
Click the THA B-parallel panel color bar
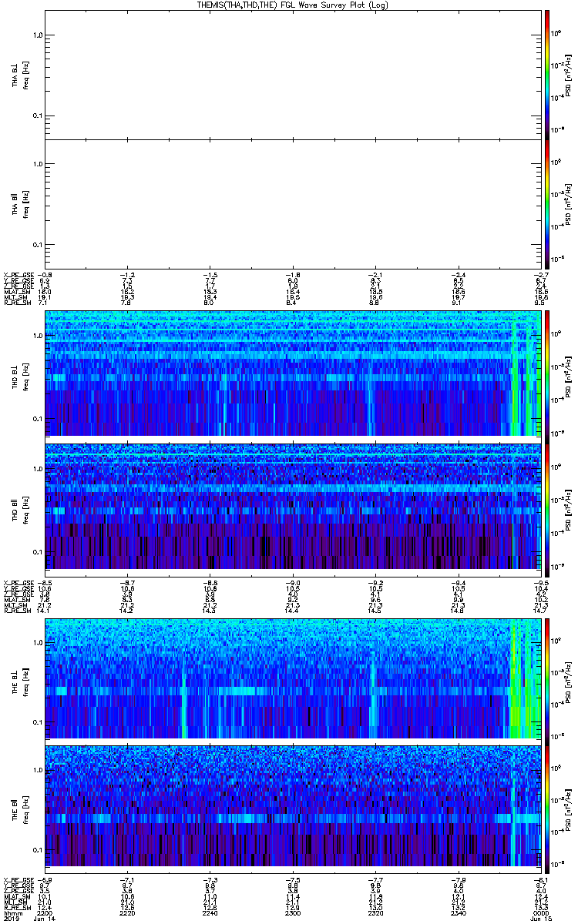tap(547, 203)
